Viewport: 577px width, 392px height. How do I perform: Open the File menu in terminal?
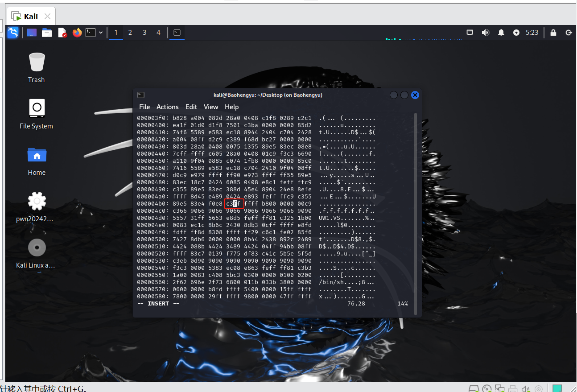[144, 107]
